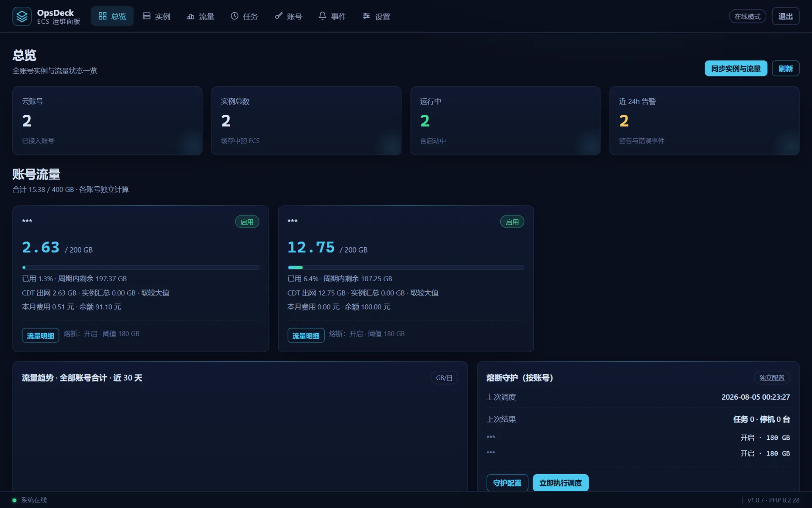Click the clock icon beside 任务
Image resolution: width=812 pixels, height=508 pixels.
(234, 16)
